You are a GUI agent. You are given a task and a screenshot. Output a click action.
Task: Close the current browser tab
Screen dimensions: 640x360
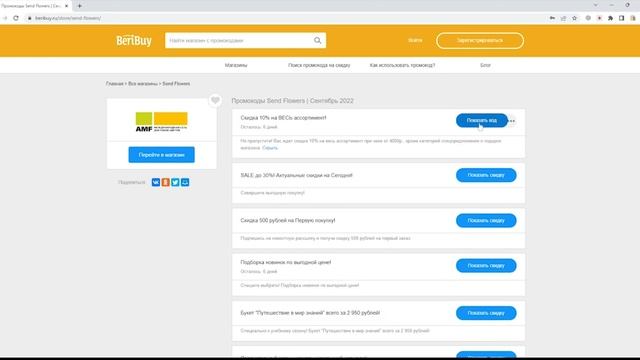(x=67, y=6)
